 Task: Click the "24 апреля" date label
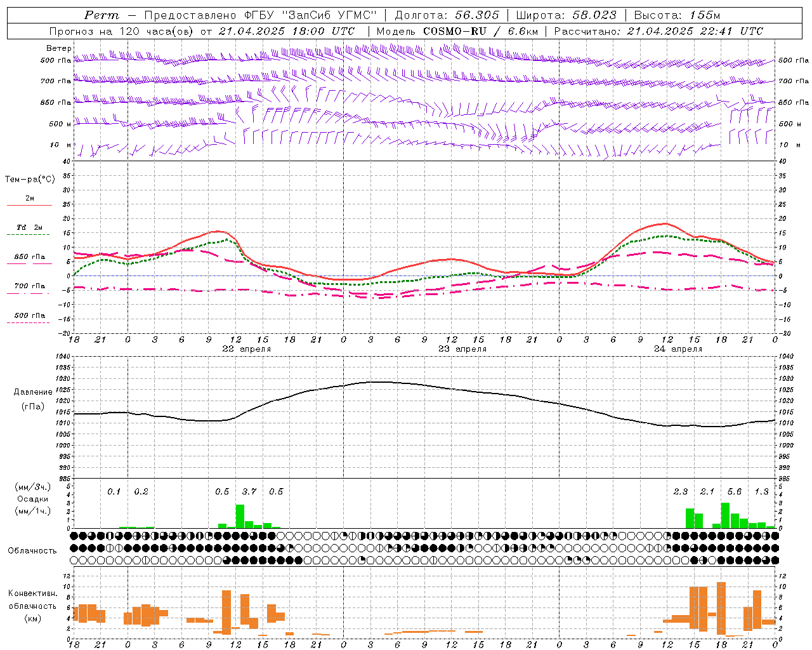click(678, 349)
